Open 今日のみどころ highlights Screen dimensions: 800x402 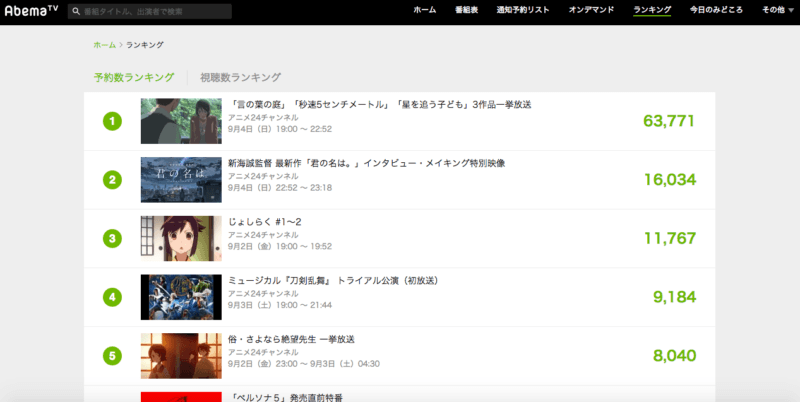click(x=716, y=10)
